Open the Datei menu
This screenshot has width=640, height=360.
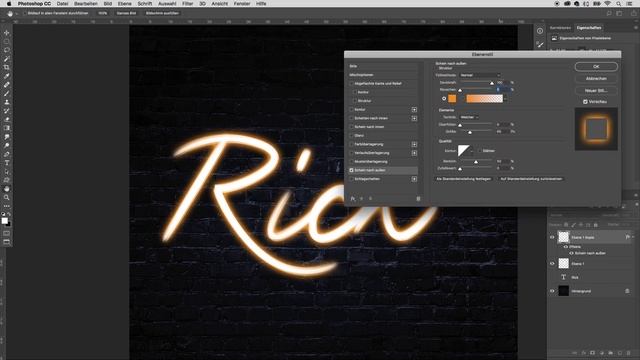(x=62, y=4)
